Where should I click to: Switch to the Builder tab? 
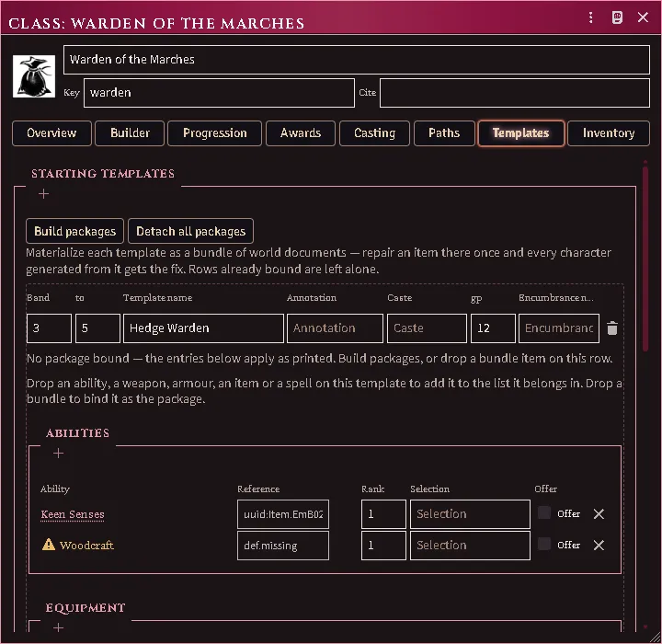130,133
